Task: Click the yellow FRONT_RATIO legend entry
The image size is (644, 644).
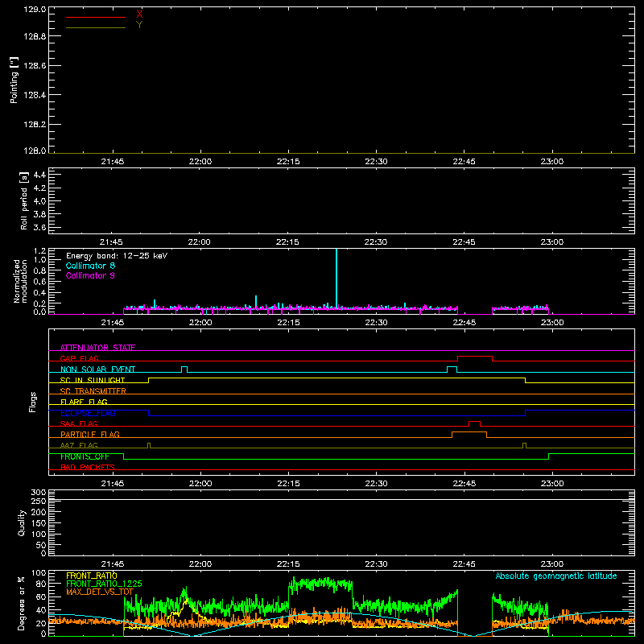Action: tap(92, 576)
